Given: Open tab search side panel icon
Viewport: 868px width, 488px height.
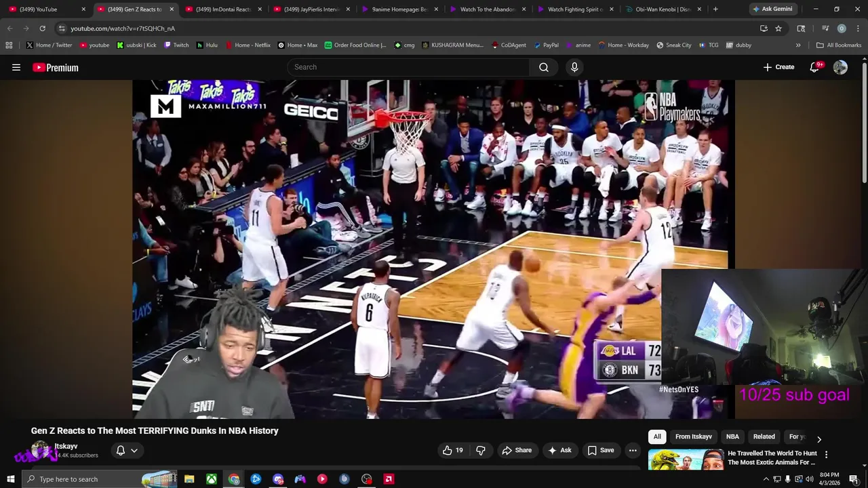Looking at the screenshot, I should click(801, 28).
